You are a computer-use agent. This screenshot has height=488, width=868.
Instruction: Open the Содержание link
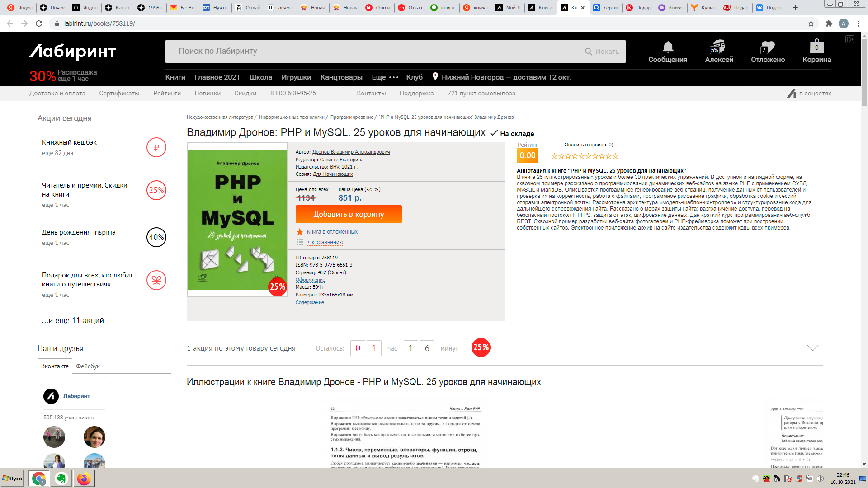(310, 302)
